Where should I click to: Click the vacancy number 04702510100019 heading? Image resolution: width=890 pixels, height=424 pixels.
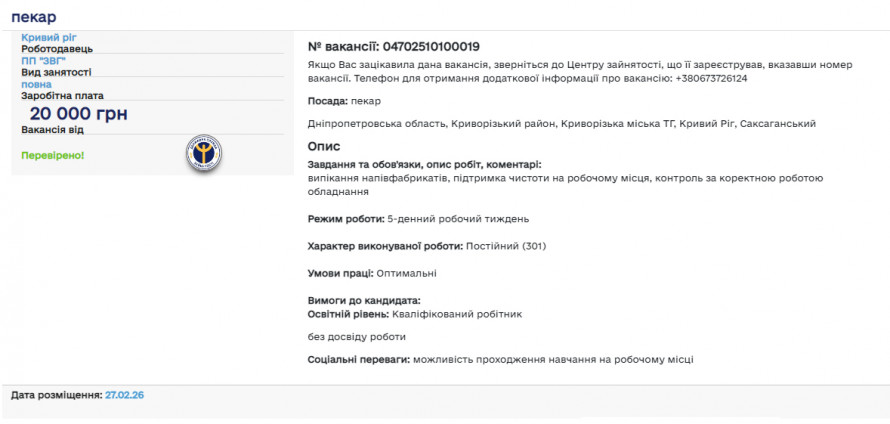click(393, 46)
